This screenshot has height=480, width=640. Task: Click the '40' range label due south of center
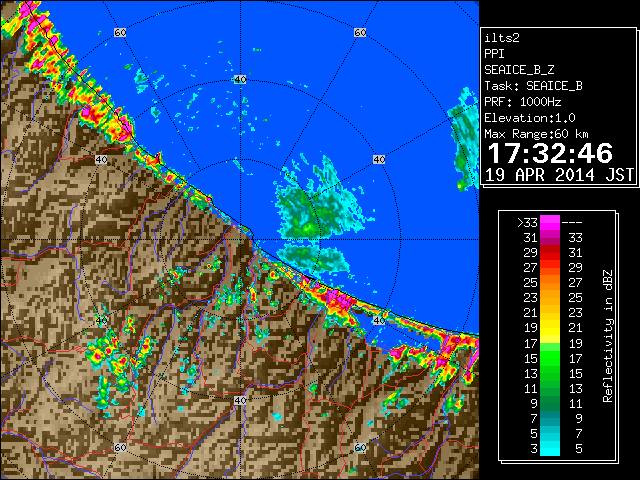[240, 400]
